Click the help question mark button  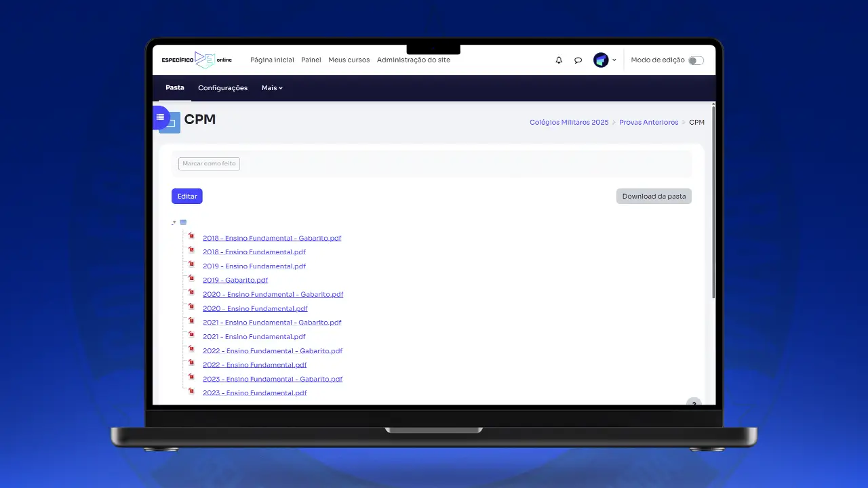(x=693, y=403)
